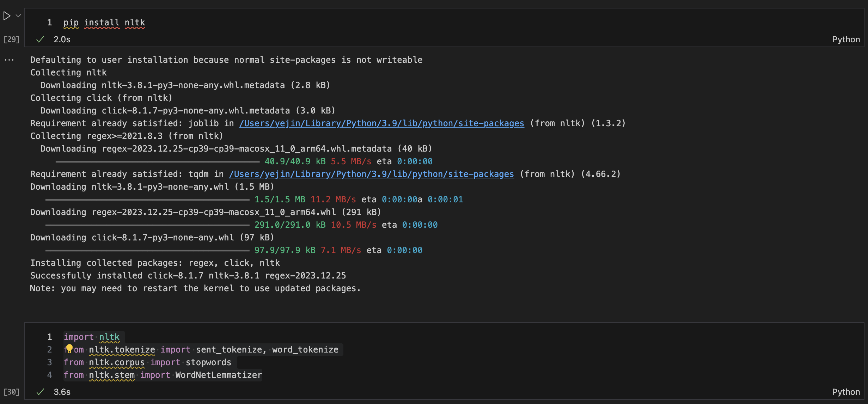Click 'Installing collected packages: regex, click, nltk'
Viewport: 868px width, 404px height.
coord(155,263)
